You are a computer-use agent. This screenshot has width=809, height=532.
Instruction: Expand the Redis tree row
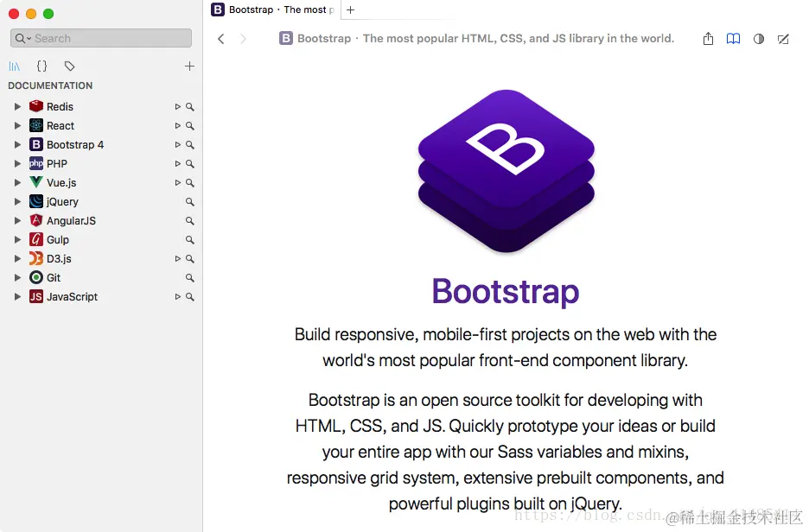click(x=17, y=106)
